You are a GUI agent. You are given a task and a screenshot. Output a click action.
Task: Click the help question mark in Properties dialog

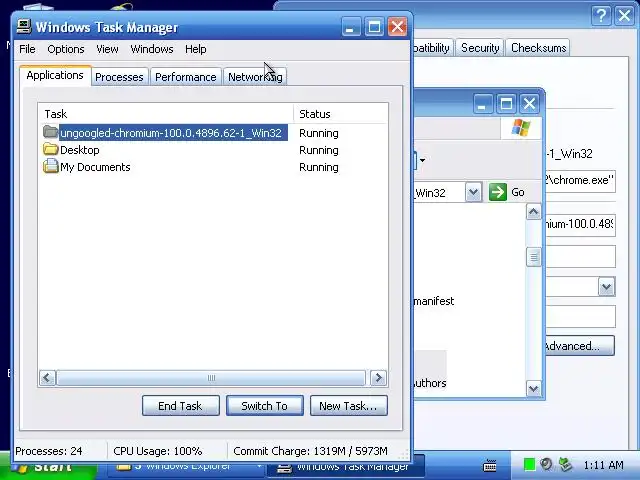pyautogui.click(x=601, y=16)
